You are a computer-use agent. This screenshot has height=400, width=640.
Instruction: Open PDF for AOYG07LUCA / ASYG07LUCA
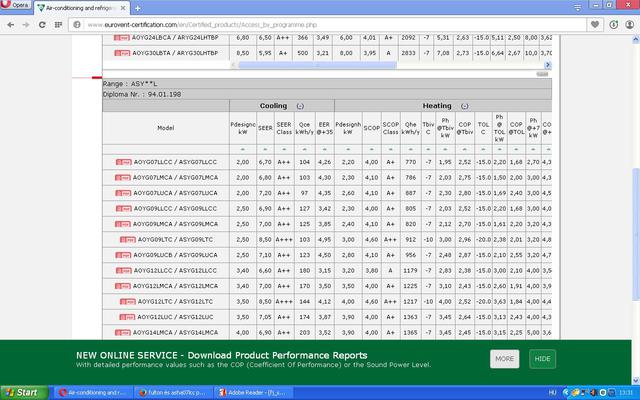coord(123,193)
